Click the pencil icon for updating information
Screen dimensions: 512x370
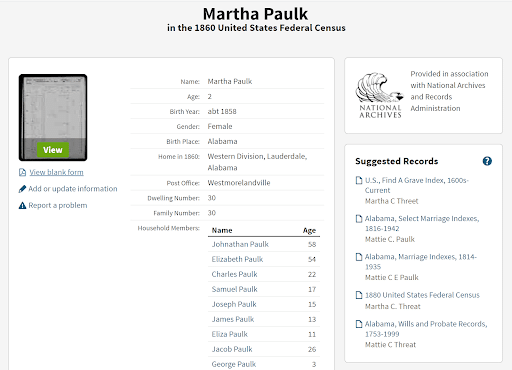[x=22, y=189]
